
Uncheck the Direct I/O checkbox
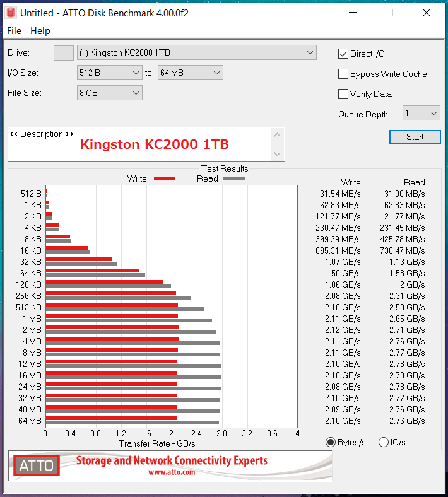tap(343, 54)
